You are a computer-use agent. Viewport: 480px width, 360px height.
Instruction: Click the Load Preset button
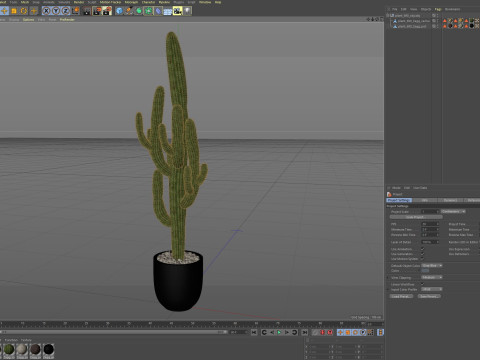pos(401,296)
